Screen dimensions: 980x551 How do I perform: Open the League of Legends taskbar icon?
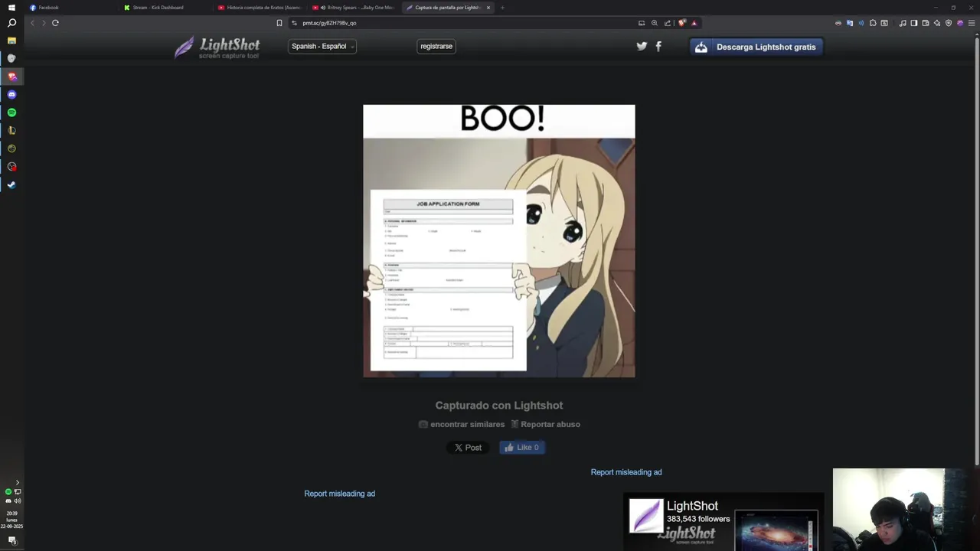coord(11,130)
